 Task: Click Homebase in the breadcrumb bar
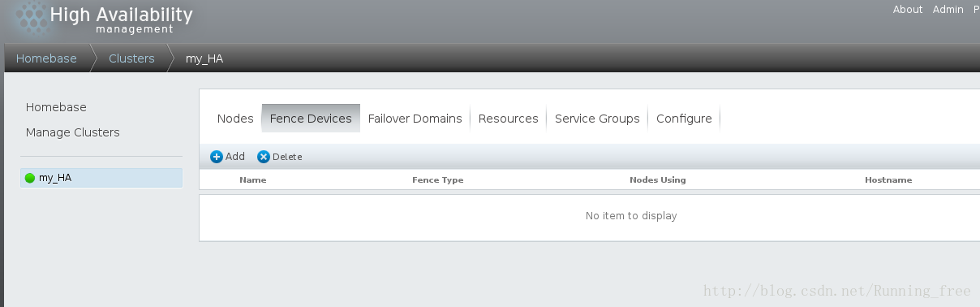coord(46,58)
